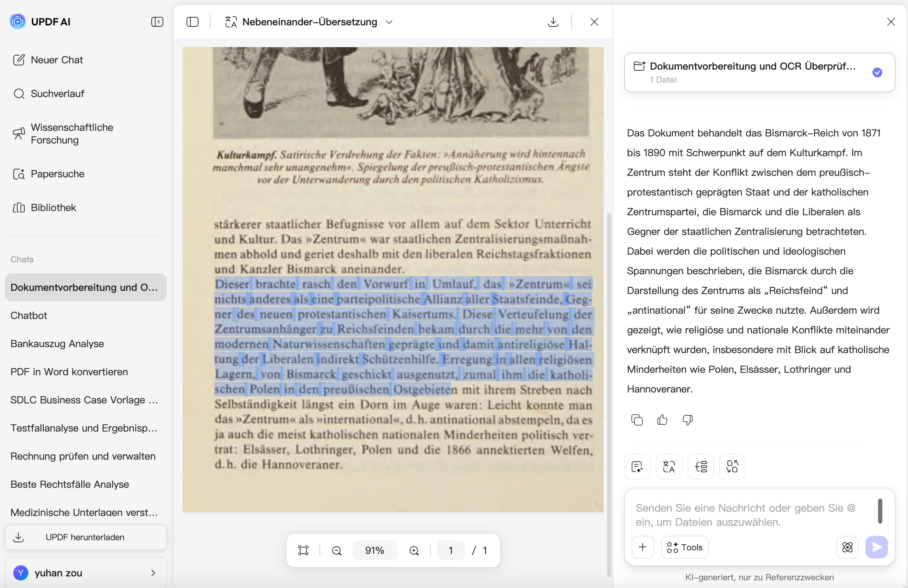Dislike the AI response with thumbs down
The height and width of the screenshot is (588, 908).
(x=687, y=420)
